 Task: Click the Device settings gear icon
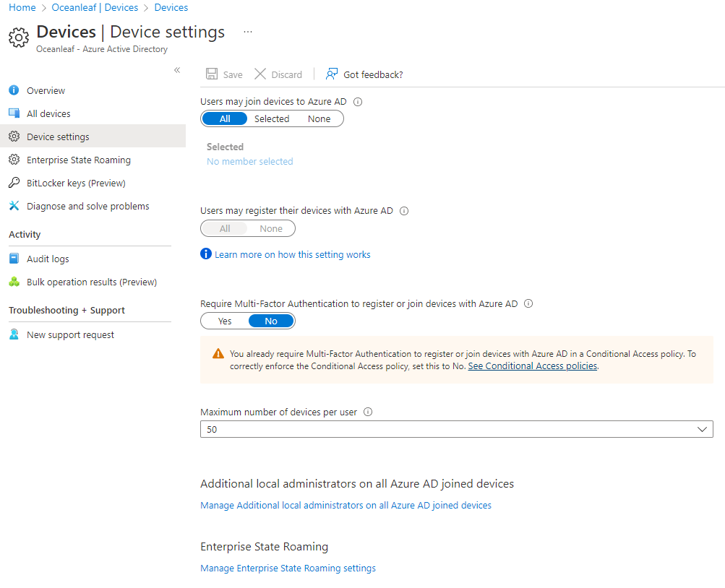coord(14,137)
